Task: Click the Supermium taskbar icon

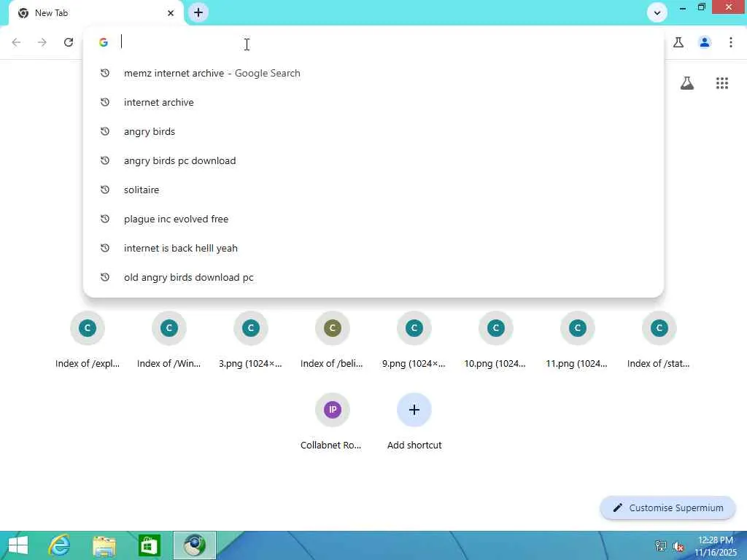Action: coord(194,545)
